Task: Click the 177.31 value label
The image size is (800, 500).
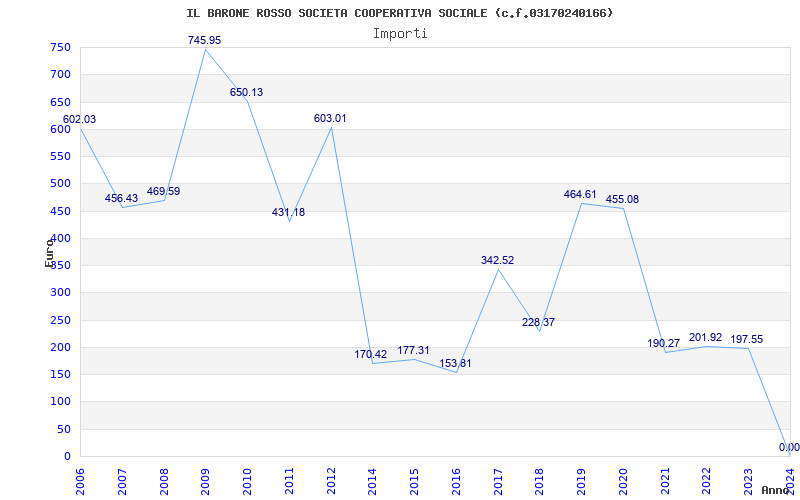Action: tap(413, 351)
